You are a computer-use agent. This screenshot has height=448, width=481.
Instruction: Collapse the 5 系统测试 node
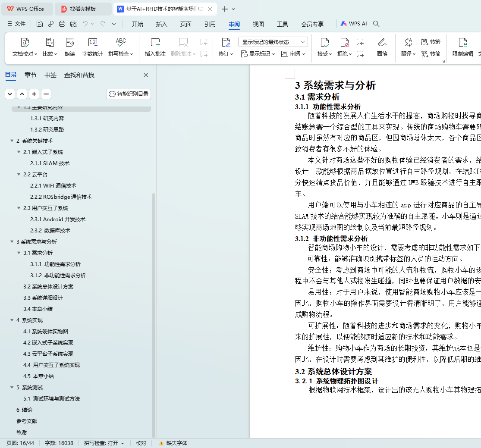(x=12, y=388)
